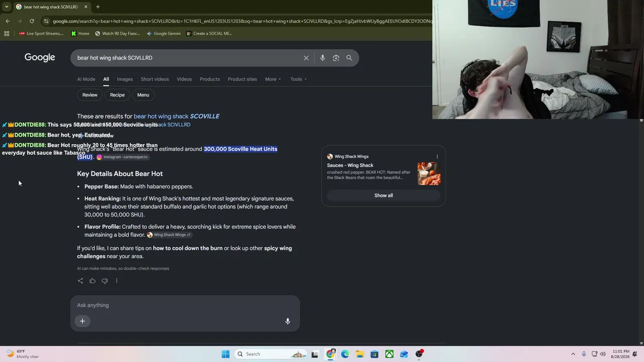Show hidden system tray icons
Viewport: 644px width, 362px height.
[x=573, y=354]
